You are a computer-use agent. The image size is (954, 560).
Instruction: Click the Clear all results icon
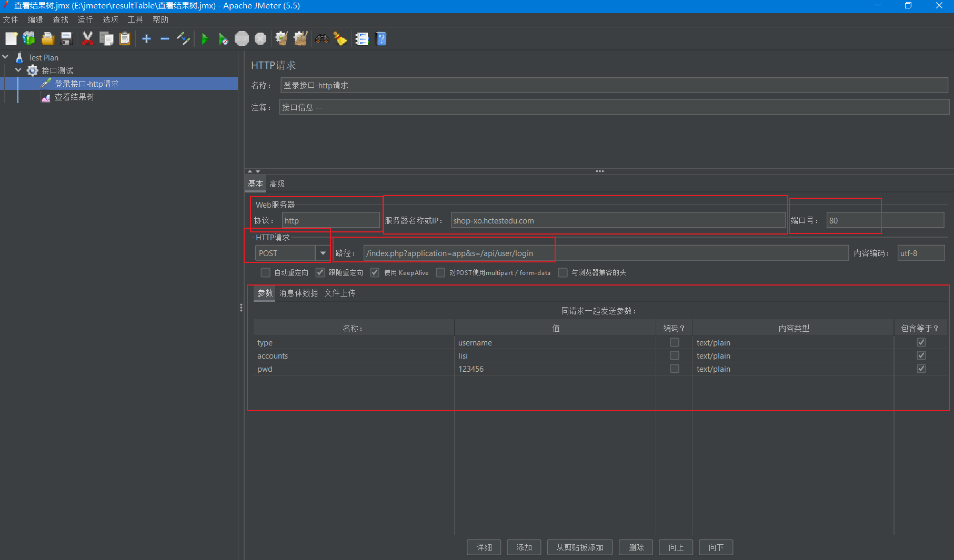300,38
